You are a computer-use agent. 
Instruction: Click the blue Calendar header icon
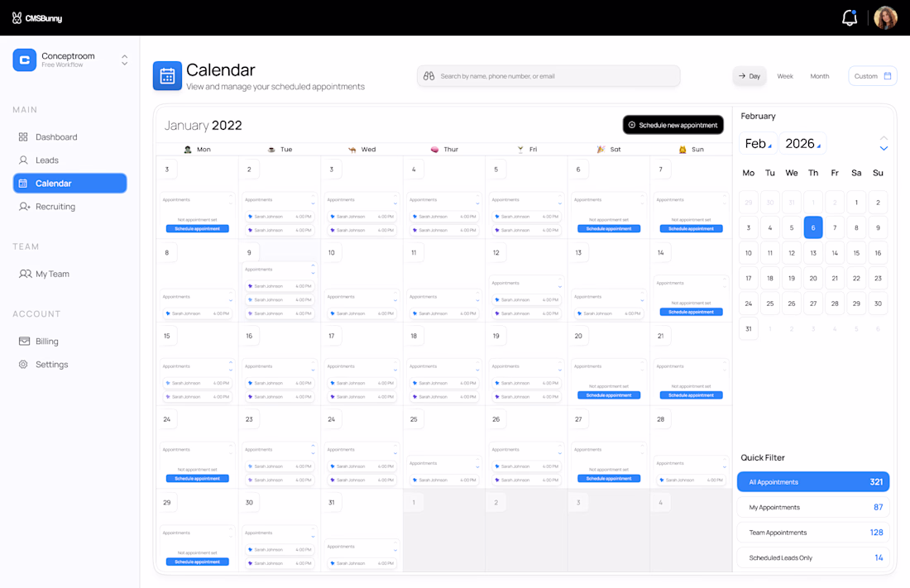pos(167,76)
